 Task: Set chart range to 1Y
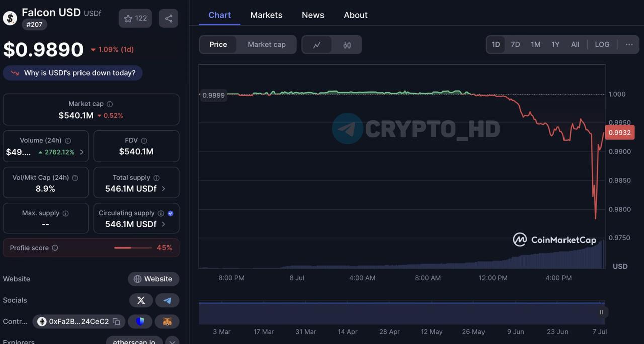click(555, 44)
